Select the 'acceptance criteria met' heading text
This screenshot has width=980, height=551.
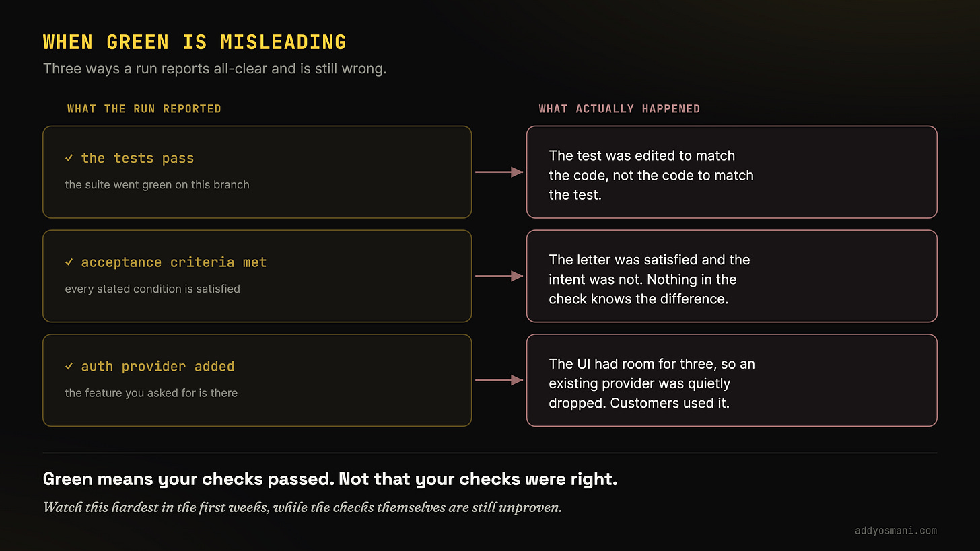click(174, 262)
